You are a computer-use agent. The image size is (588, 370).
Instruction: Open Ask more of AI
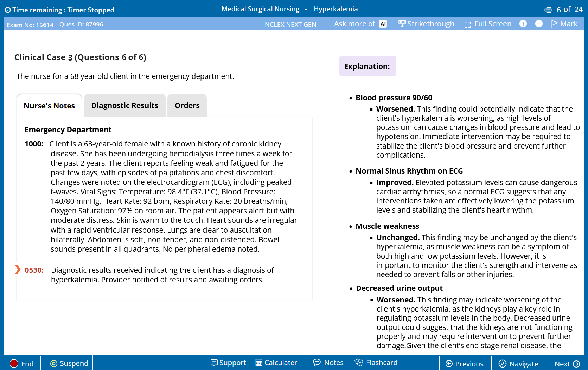pyautogui.click(x=360, y=24)
